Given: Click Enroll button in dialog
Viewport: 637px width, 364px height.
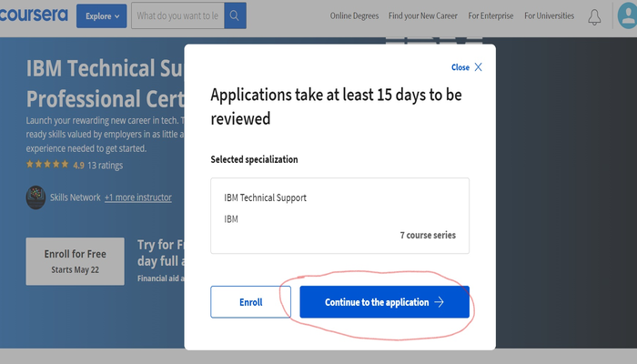Looking at the screenshot, I should point(250,302).
